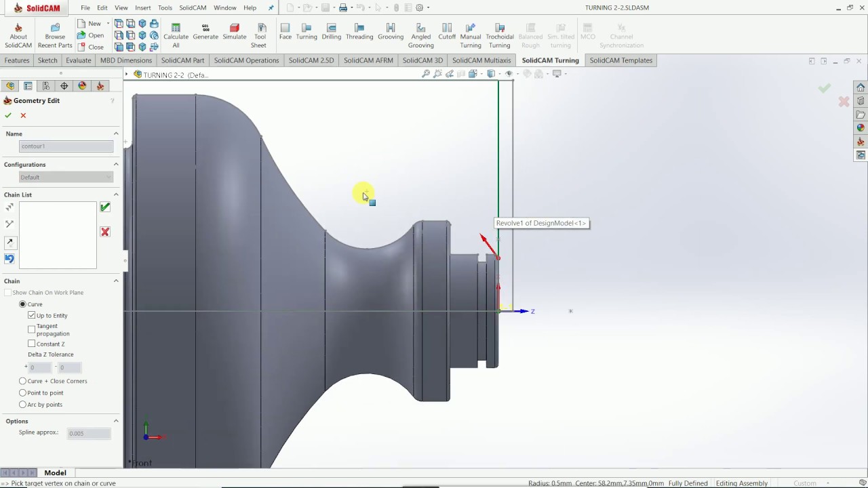Open the Default configurations dropdown
The image size is (868, 488).
66,177
